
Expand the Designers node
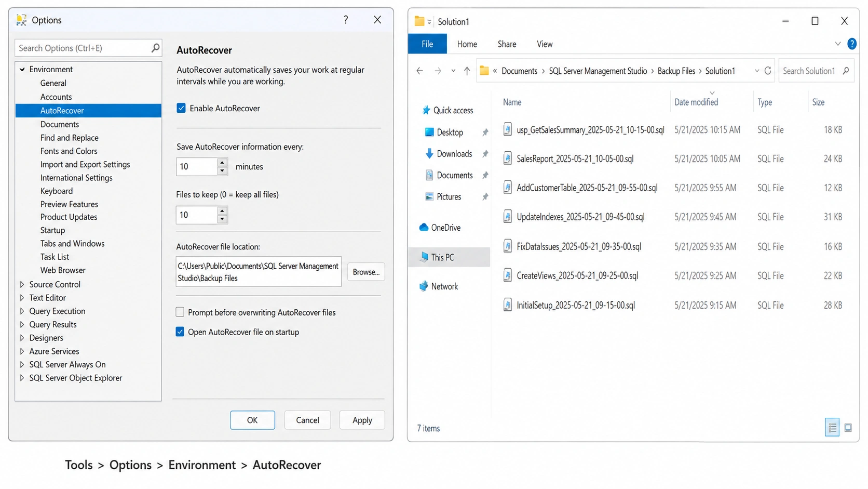pos(22,338)
